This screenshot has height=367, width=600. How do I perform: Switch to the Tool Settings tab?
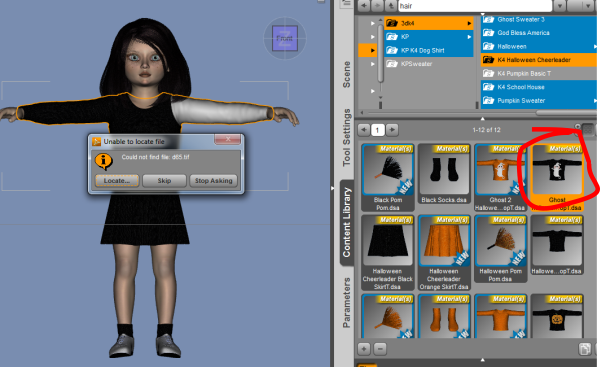pyautogui.click(x=346, y=137)
